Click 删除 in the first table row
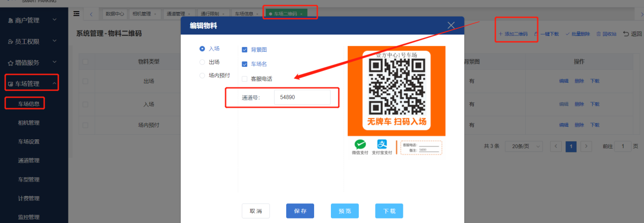This screenshot has height=223, width=644. [579, 81]
